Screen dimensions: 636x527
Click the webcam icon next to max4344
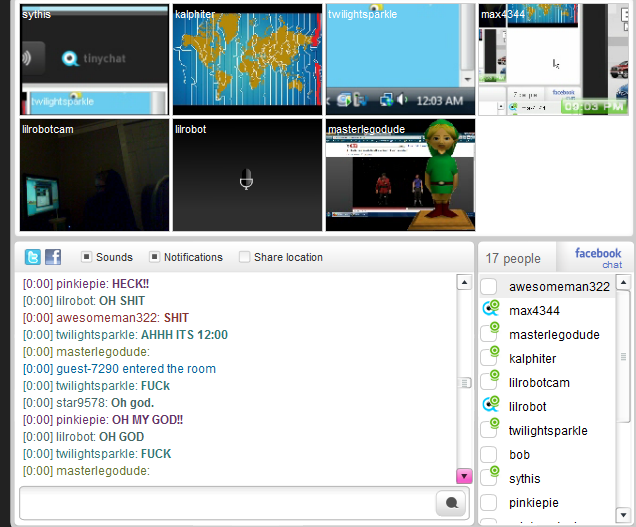coord(490,311)
